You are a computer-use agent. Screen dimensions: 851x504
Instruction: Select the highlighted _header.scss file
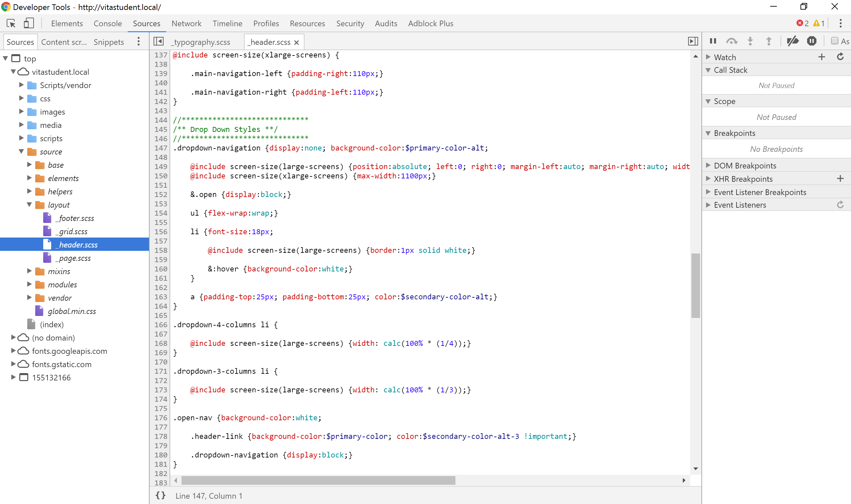74,245
